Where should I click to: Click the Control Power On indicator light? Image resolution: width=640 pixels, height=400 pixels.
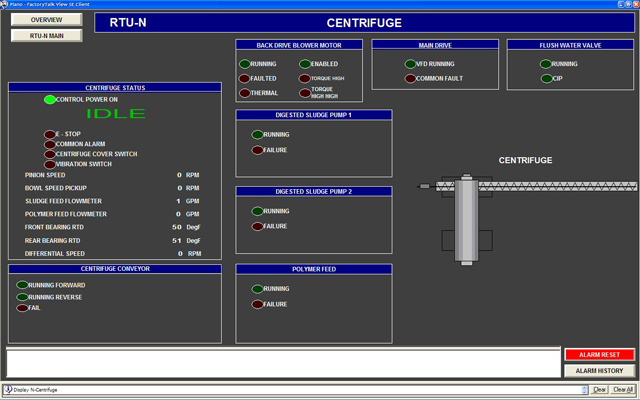[x=50, y=100]
